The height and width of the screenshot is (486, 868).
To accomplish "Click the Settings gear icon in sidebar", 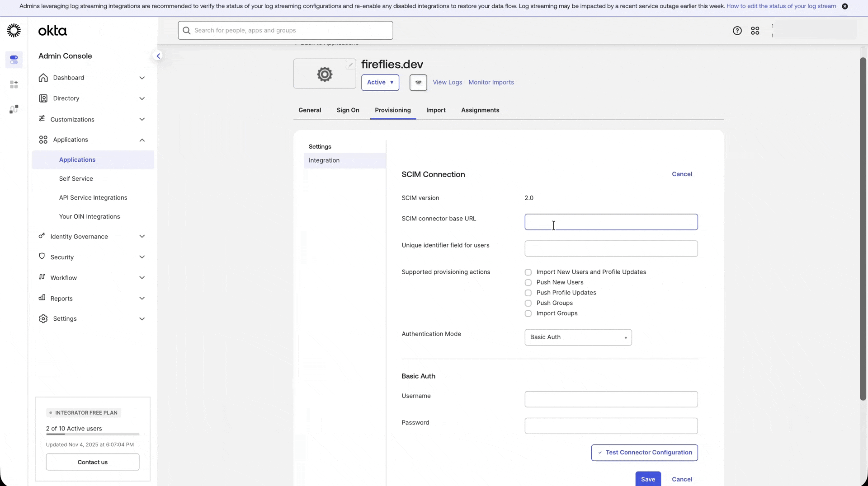I will point(43,319).
